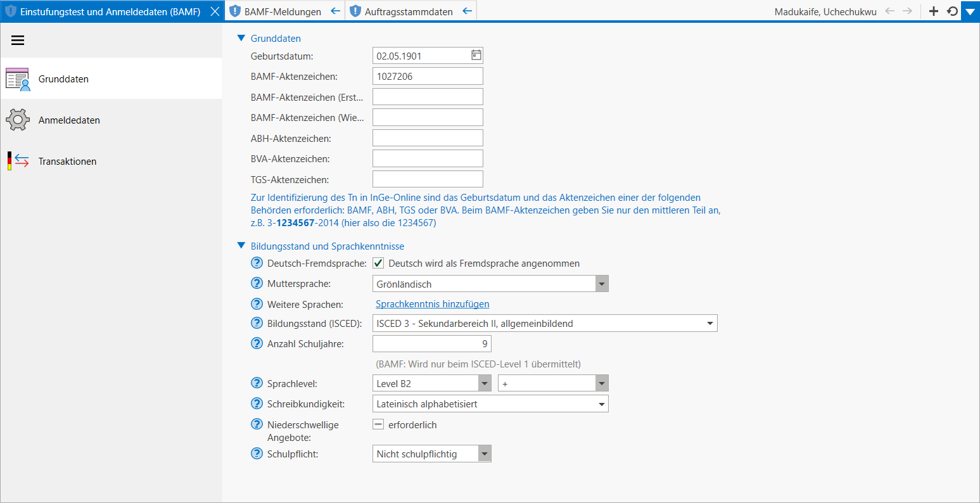Switch to the BAMF-Meldungen tab

[x=285, y=11]
